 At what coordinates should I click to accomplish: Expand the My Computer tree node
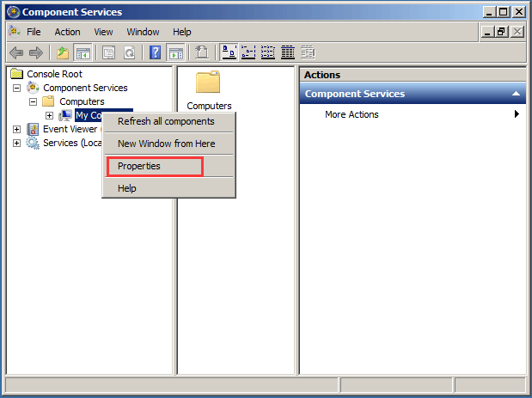tap(49, 116)
